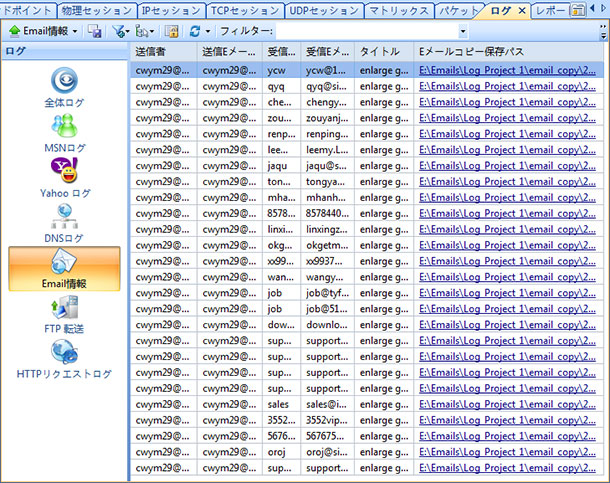Open the refresh button dropdown arrow
The height and width of the screenshot is (483, 610).
[207, 31]
